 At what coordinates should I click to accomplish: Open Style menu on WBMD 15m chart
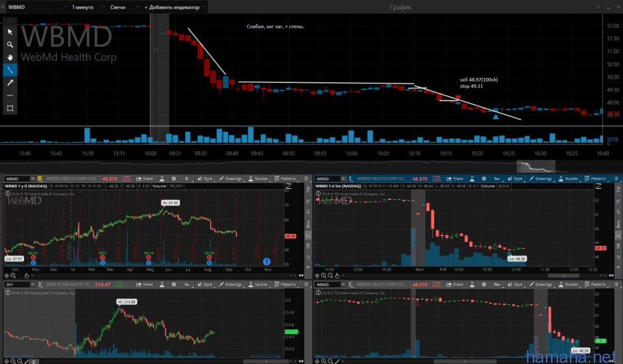click(515, 285)
